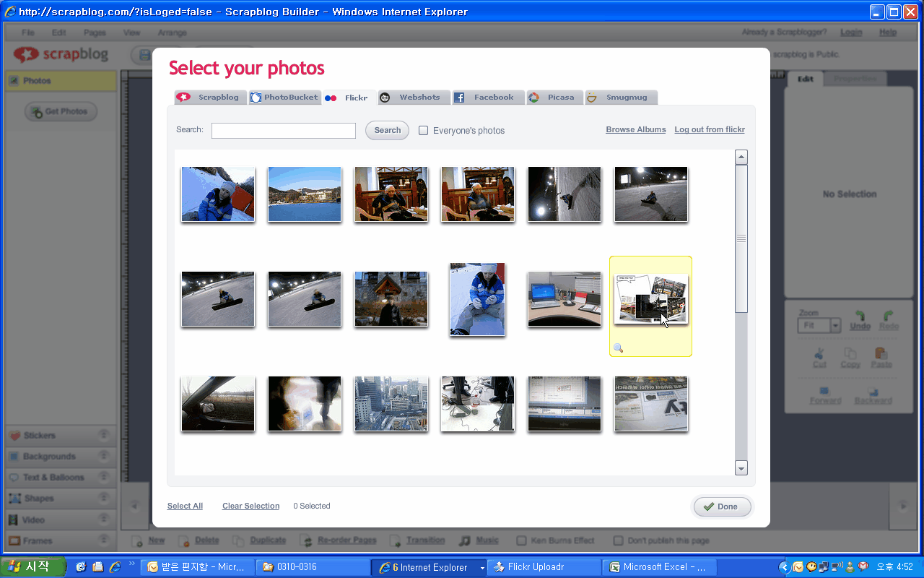Click the Select All link

point(185,506)
